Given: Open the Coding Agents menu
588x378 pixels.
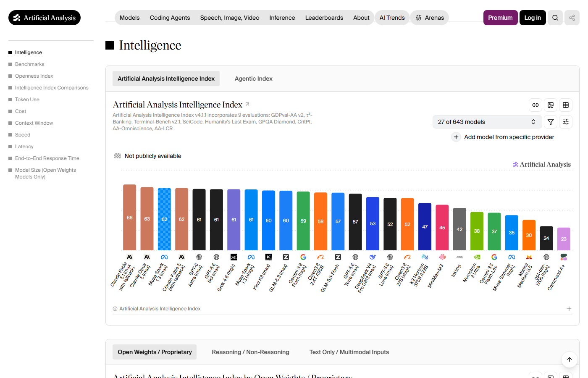Looking at the screenshot, I should (170, 18).
